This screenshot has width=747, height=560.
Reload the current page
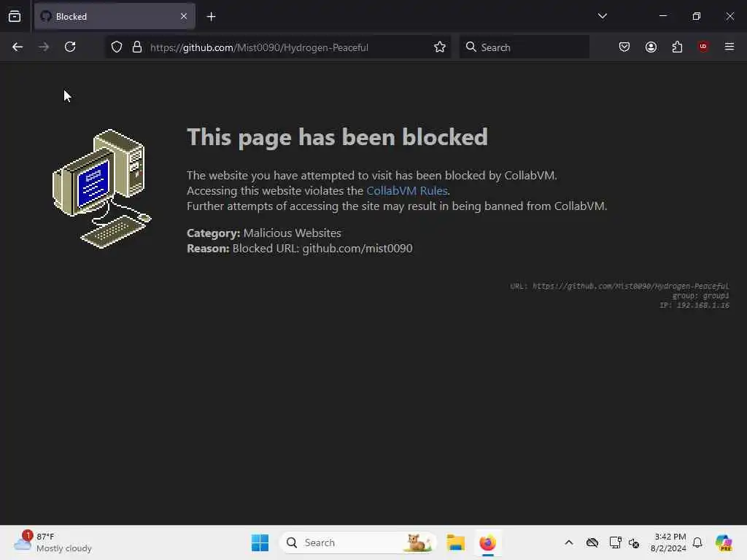[70, 47]
